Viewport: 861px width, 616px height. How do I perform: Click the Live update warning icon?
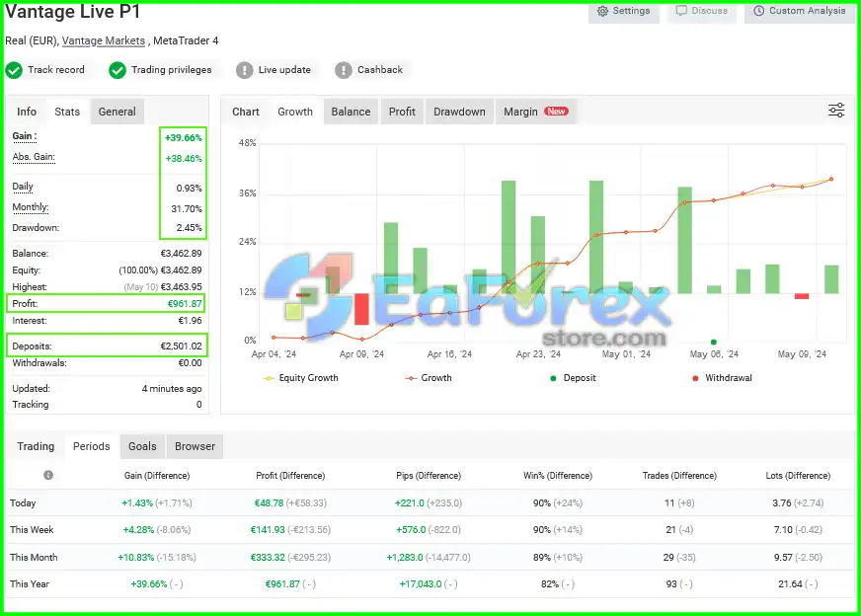point(244,70)
